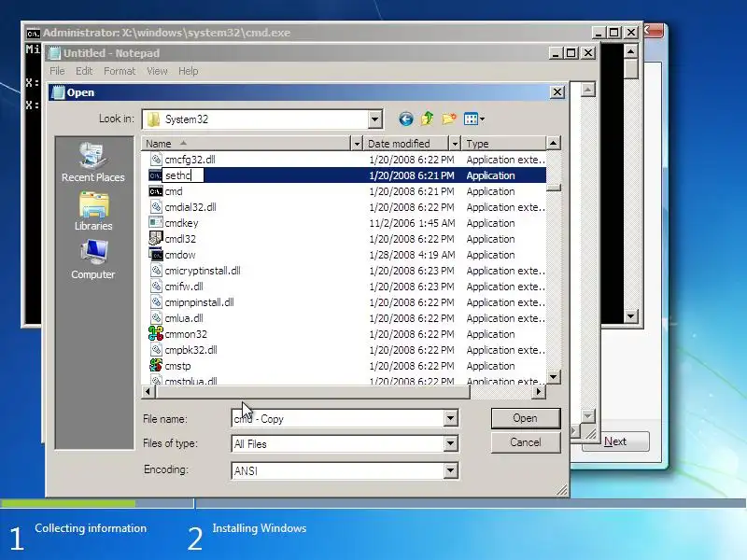Click the cmd.exe window title icon
This screenshot has height=560, width=747.
pos(33,33)
